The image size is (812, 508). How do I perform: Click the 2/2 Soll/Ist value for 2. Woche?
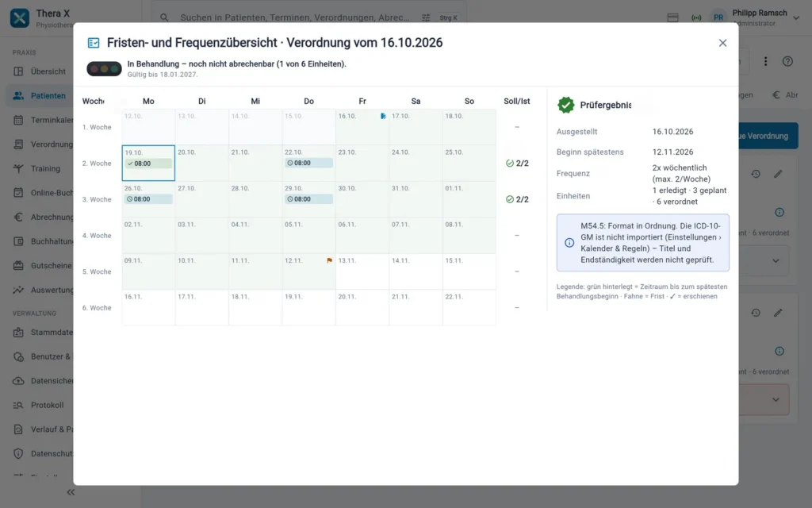517,164
